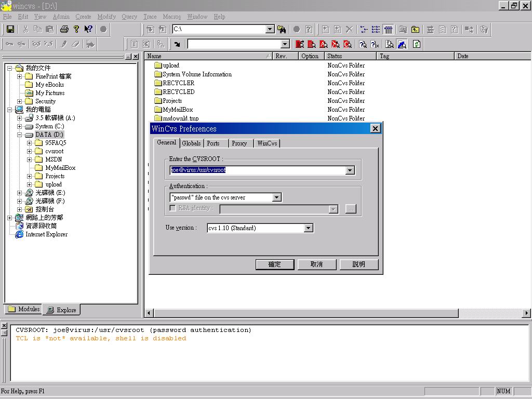Click the eraser icon in the toolbar
The height and width of the screenshot is (399, 532).
click(75, 44)
